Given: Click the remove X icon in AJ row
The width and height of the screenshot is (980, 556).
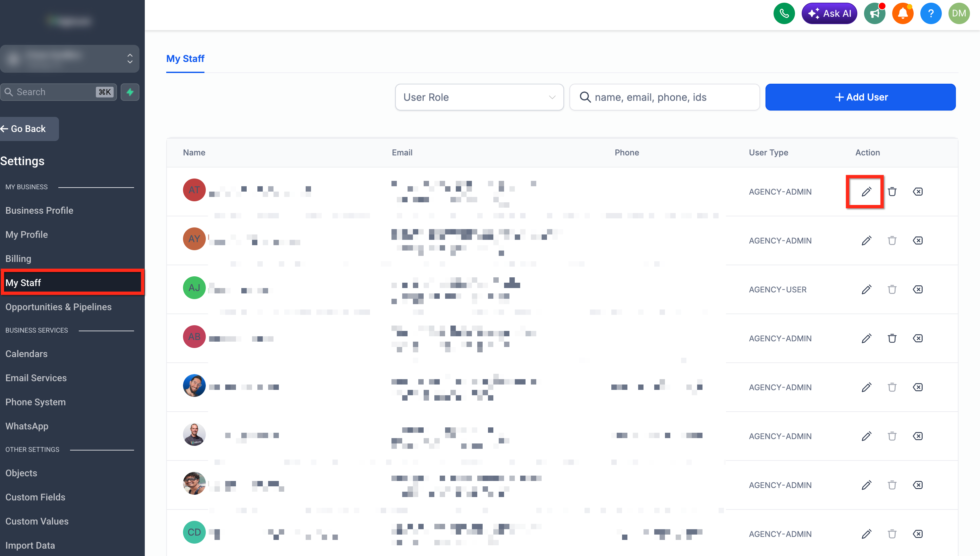Looking at the screenshot, I should pyautogui.click(x=918, y=289).
